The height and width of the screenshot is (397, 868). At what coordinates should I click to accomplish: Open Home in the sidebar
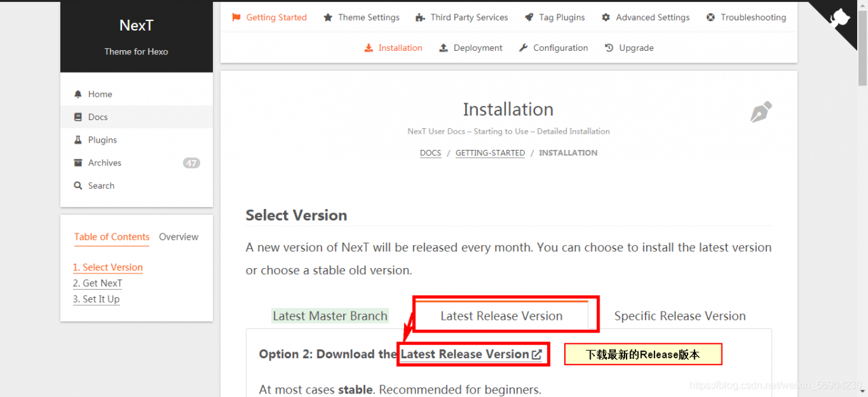(136, 94)
